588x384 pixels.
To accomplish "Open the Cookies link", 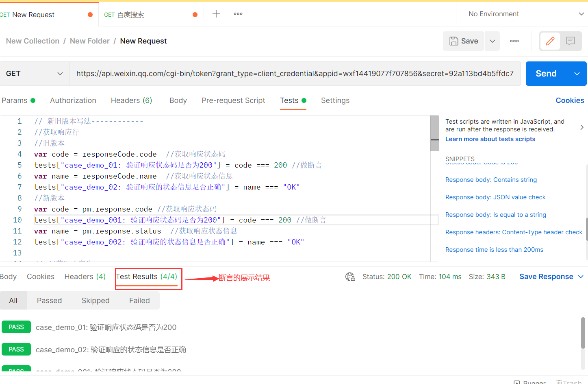I will (570, 100).
